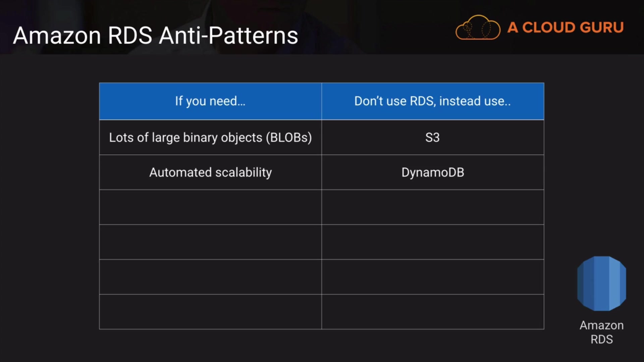The height and width of the screenshot is (362, 644).
Task: Select the DynamoDB table cell
Action: pyautogui.click(x=432, y=172)
